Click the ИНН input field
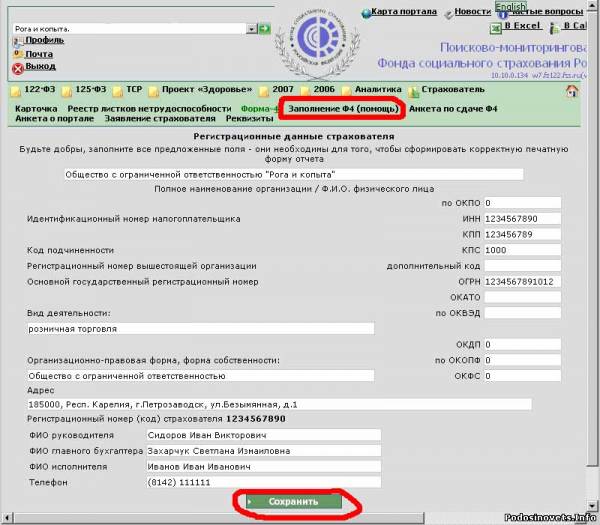The image size is (600, 525). (523, 219)
